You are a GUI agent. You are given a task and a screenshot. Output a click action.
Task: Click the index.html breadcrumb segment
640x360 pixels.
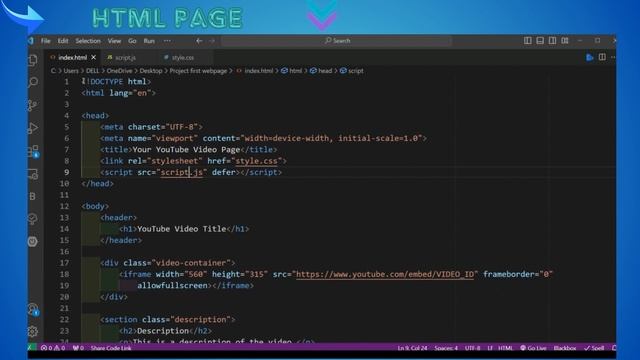[x=255, y=71]
